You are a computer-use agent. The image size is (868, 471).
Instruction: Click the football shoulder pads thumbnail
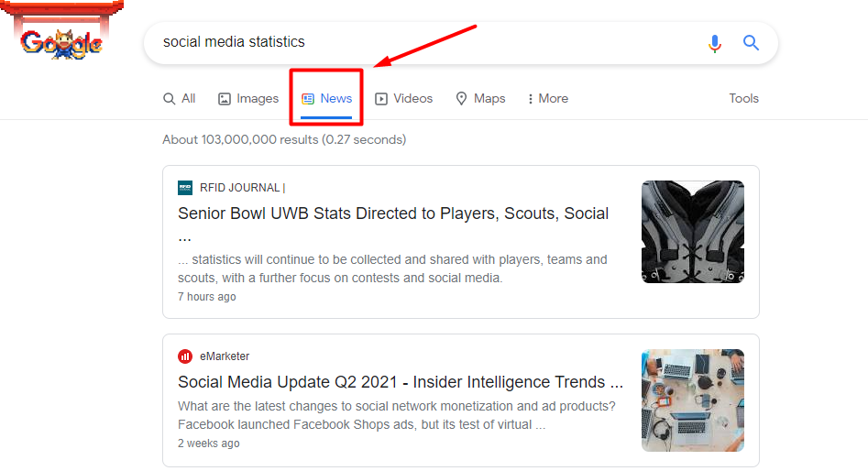point(692,232)
